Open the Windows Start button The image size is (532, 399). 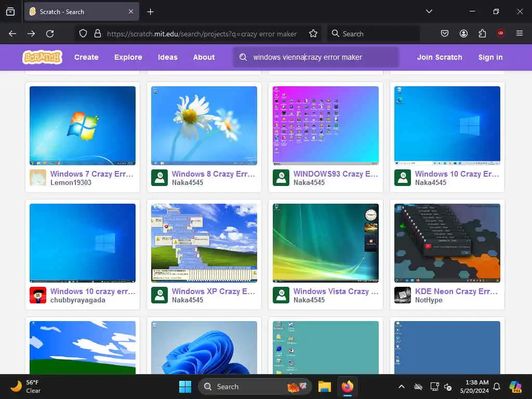(185, 387)
